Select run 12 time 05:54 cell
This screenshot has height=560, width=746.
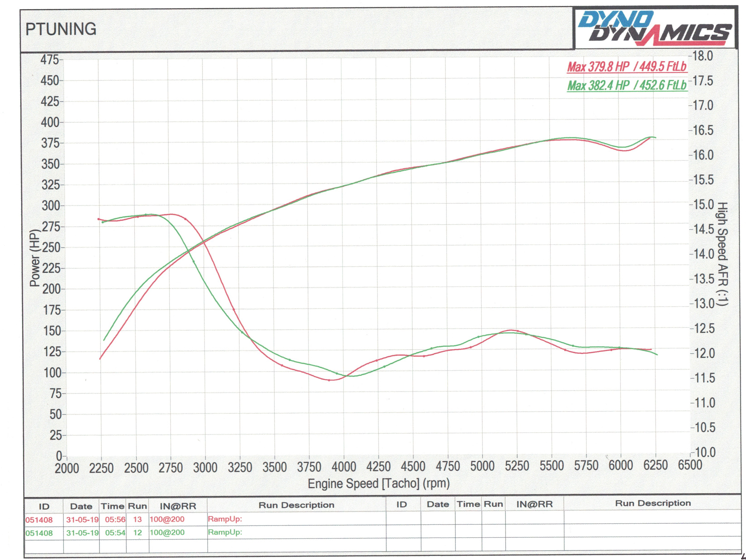click(x=115, y=533)
